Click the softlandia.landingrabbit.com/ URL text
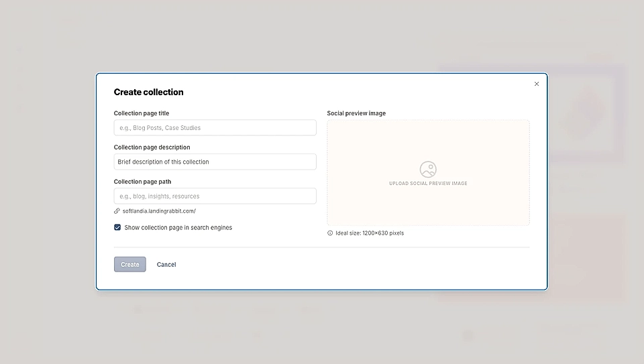 click(159, 211)
